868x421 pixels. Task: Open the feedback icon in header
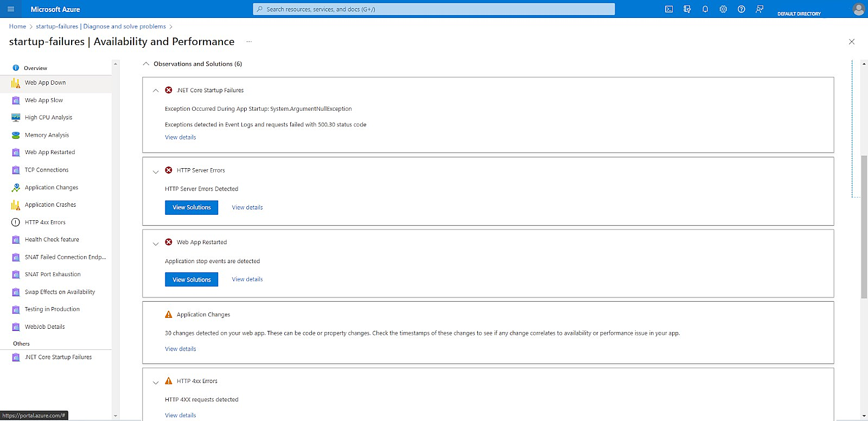pos(759,9)
